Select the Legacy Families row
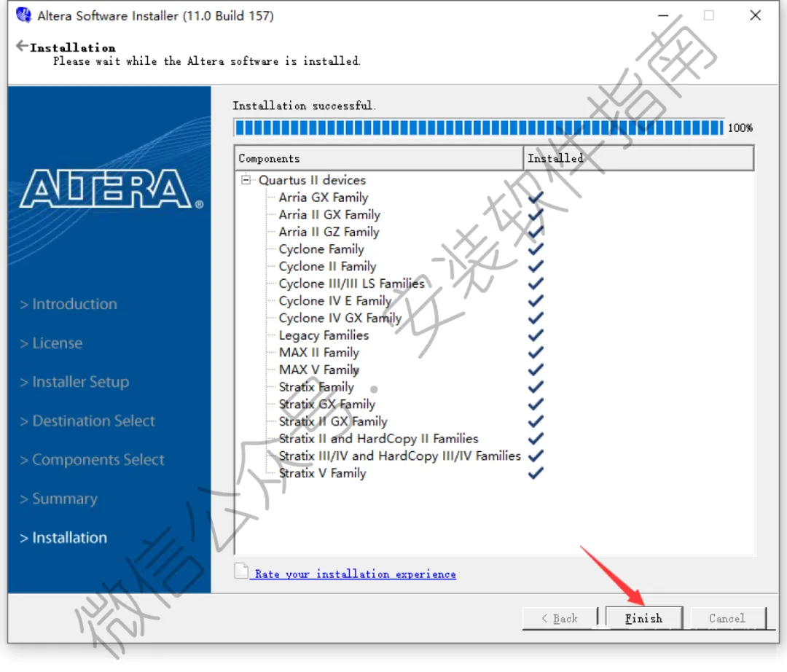 click(x=324, y=335)
